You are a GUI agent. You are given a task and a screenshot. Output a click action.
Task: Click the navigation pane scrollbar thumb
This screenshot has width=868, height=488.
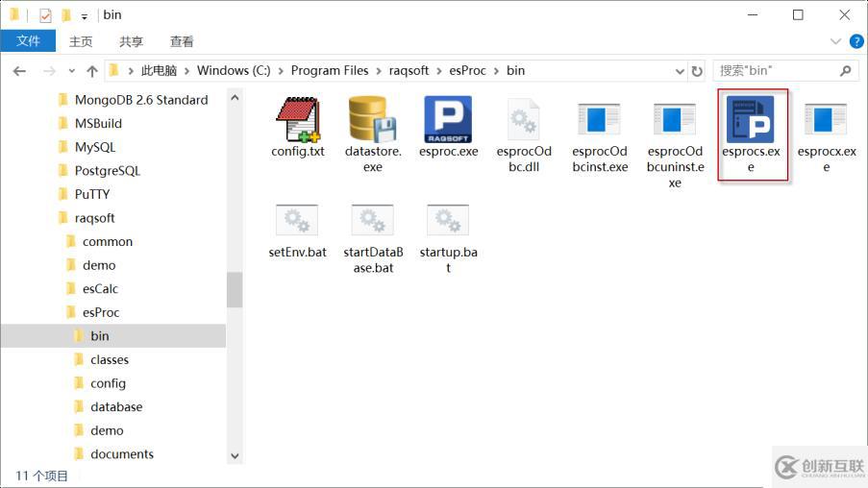pos(235,289)
